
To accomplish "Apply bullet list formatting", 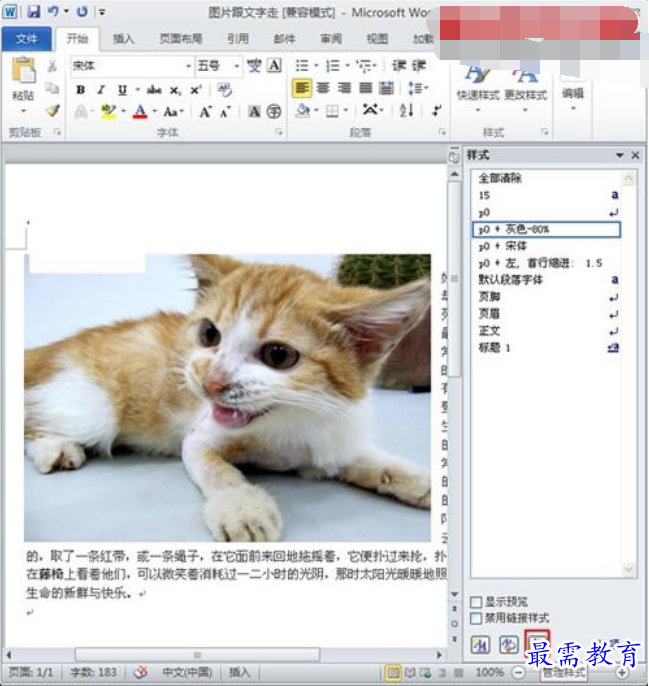I will (302, 66).
